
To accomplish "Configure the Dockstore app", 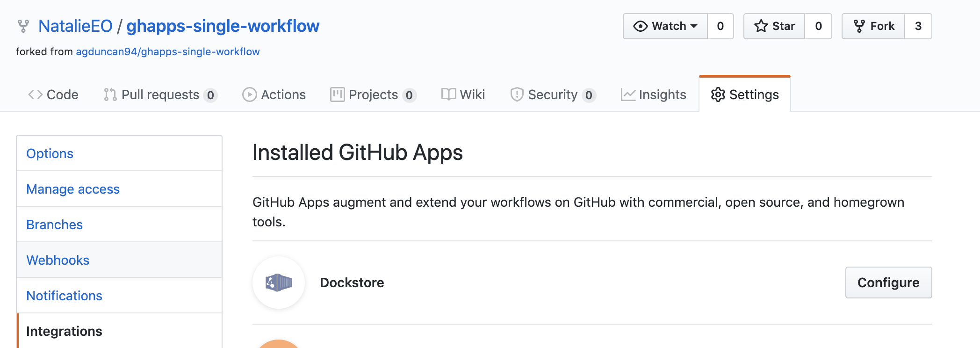I will coord(888,283).
